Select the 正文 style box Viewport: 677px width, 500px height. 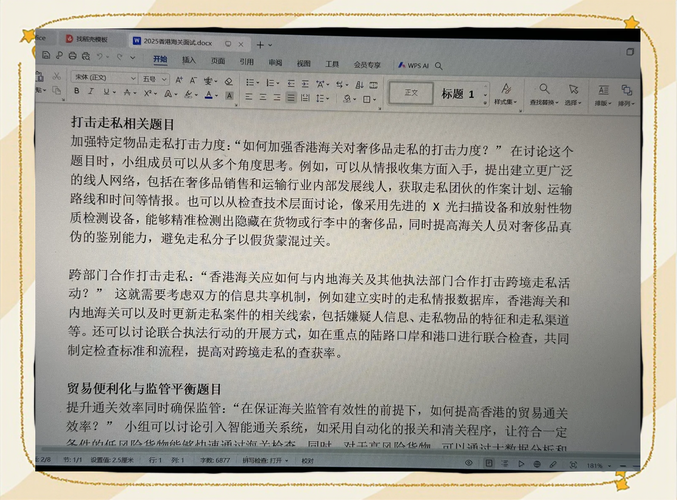(411, 92)
